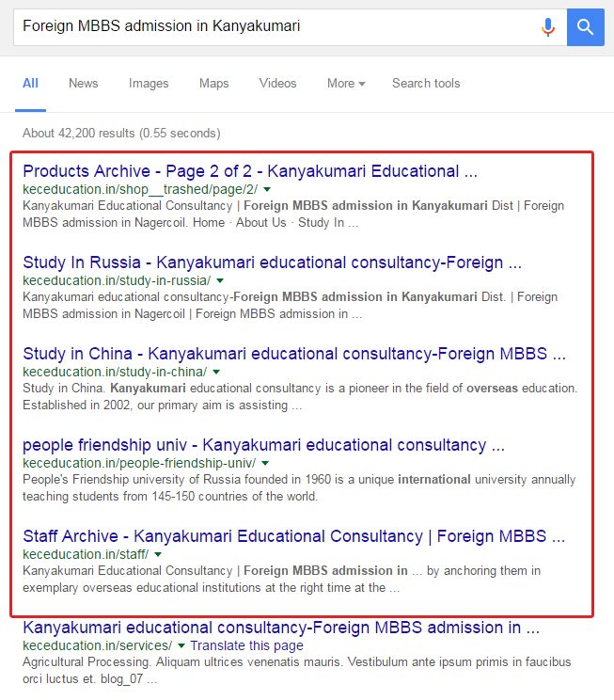Open the Staff Archive result link

click(294, 536)
